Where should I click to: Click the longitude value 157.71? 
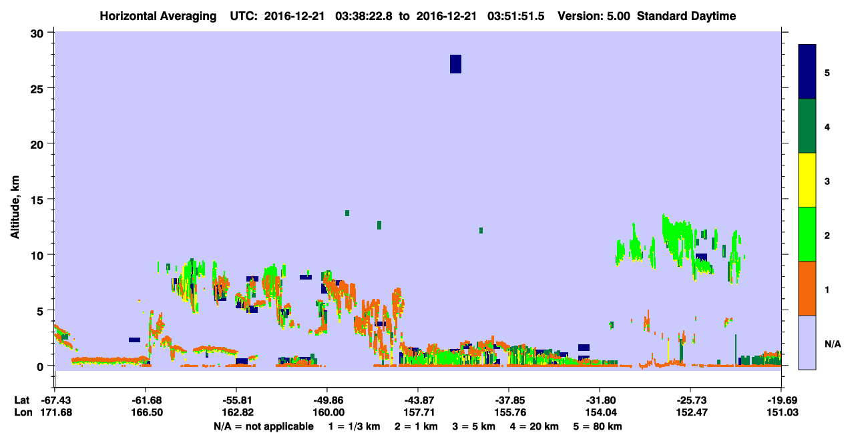point(418,413)
